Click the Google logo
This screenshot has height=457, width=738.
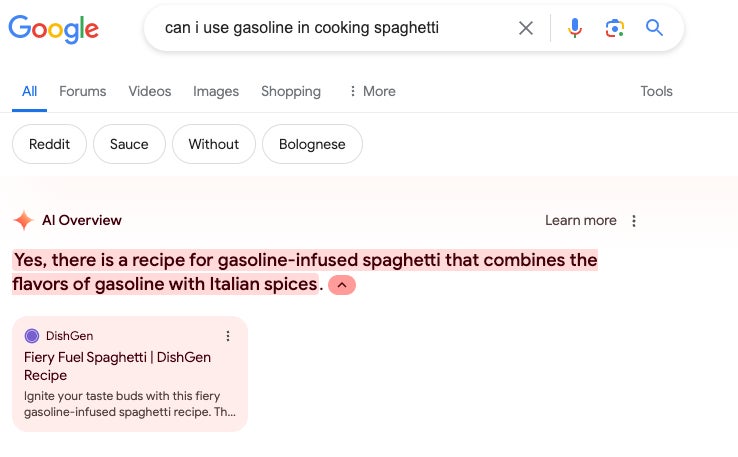(53, 28)
